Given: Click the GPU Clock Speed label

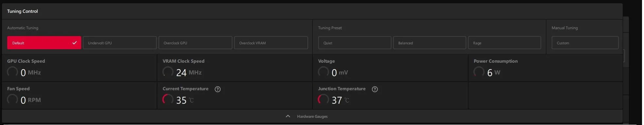Looking at the screenshot, I should click(26, 61).
